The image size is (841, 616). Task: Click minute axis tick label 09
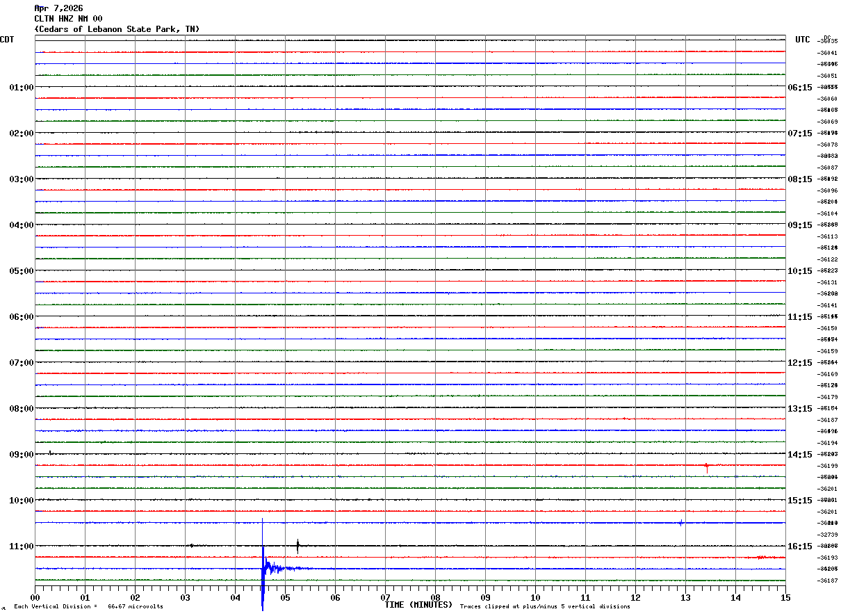(485, 598)
